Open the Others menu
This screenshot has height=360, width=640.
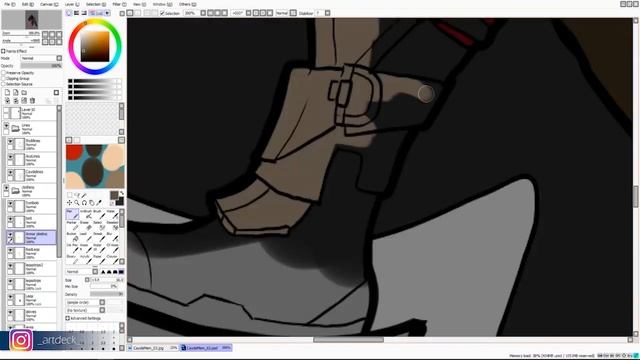(187, 4)
